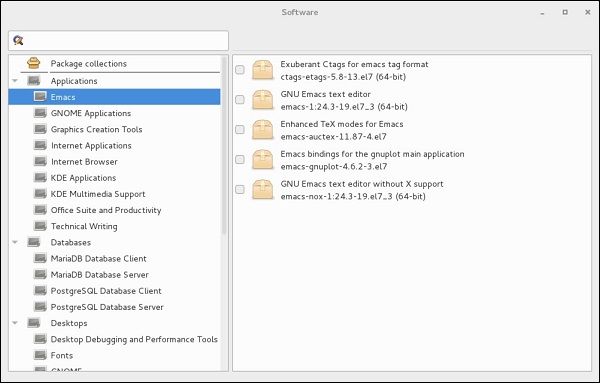This screenshot has height=383, width=600.
Task: Click the Fonts group icon
Action: (x=40, y=355)
